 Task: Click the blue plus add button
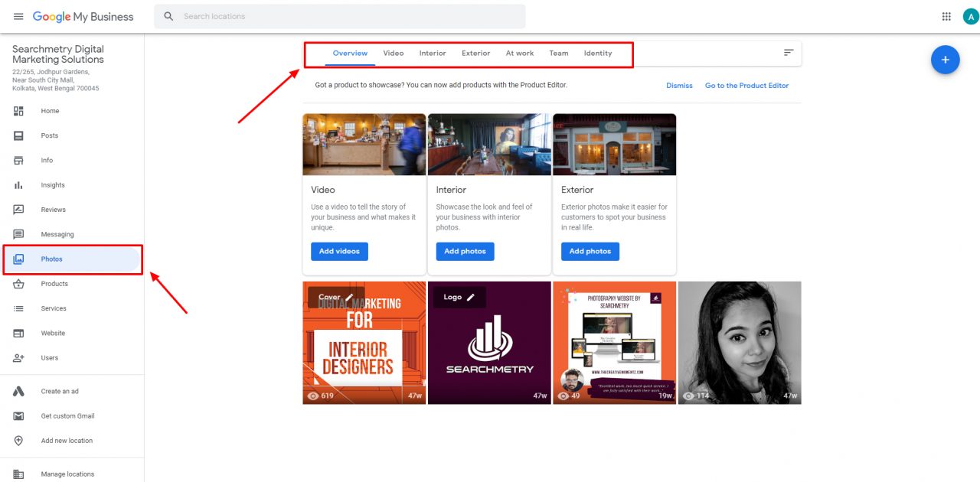point(945,60)
